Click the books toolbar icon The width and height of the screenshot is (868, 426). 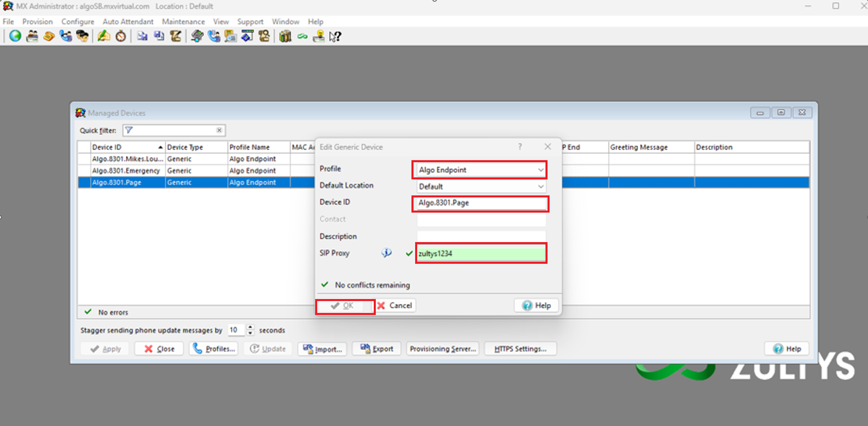tap(285, 36)
